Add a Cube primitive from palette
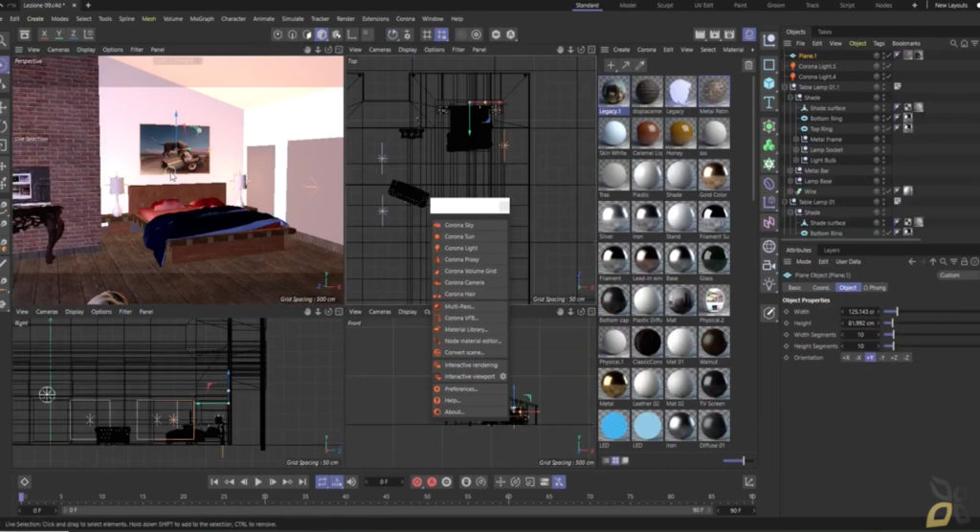 pyautogui.click(x=769, y=83)
